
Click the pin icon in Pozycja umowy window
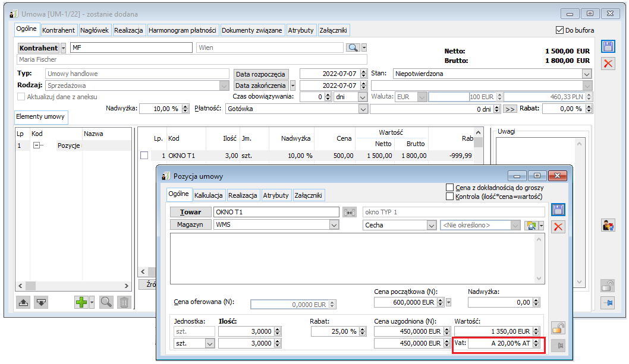click(558, 345)
